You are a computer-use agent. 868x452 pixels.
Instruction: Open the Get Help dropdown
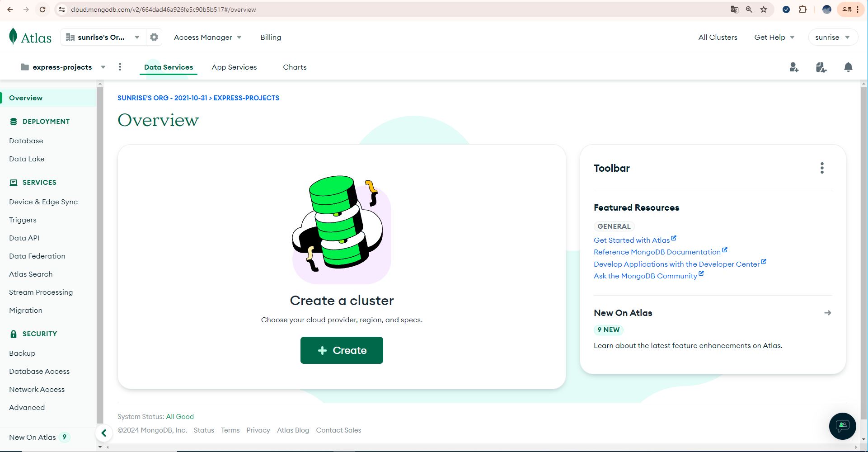click(774, 37)
